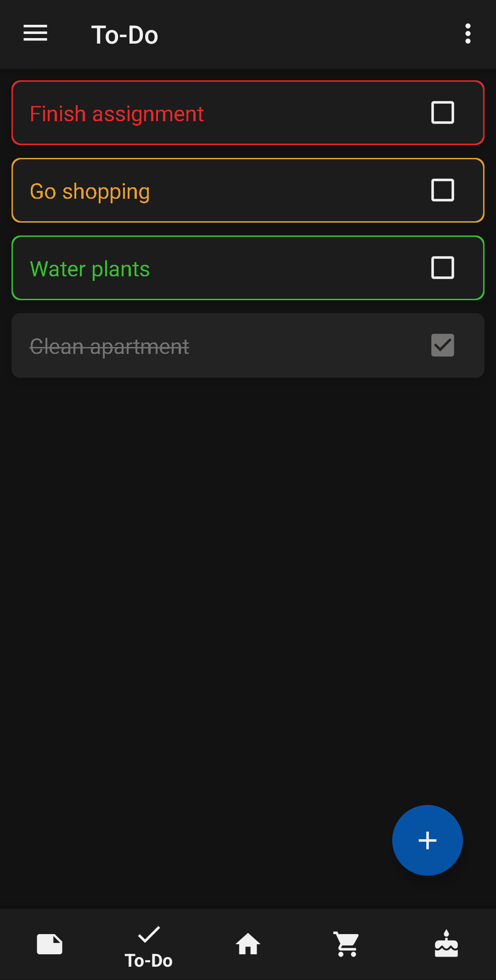The height and width of the screenshot is (980, 496).
Task: Open the notes tab icon
Action: click(50, 944)
